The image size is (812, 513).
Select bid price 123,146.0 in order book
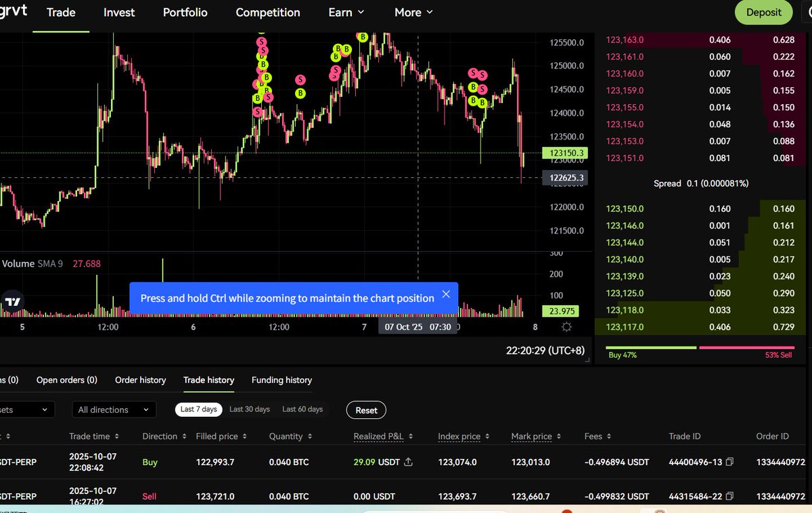(625, 226)
